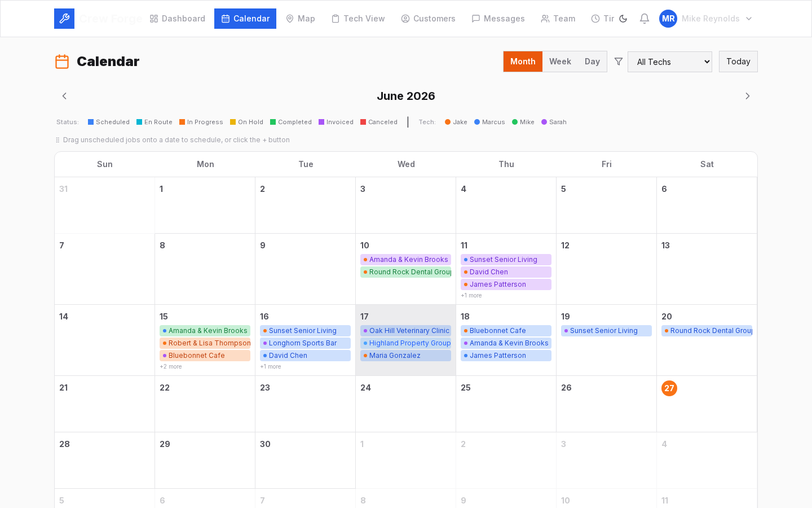Select the Calendar nav tab

(245, 19)
